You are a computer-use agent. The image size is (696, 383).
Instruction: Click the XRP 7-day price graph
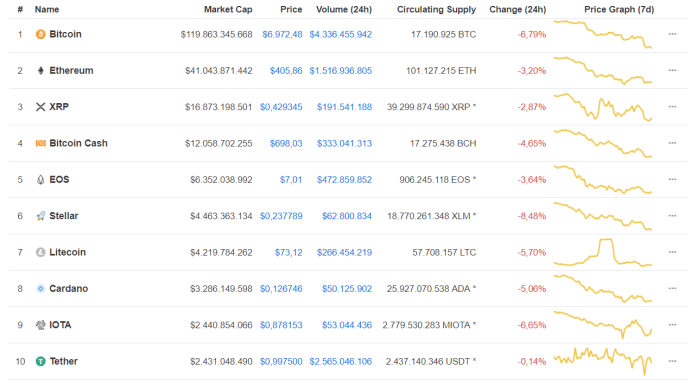pyautogui.click(x=603, y=107)
